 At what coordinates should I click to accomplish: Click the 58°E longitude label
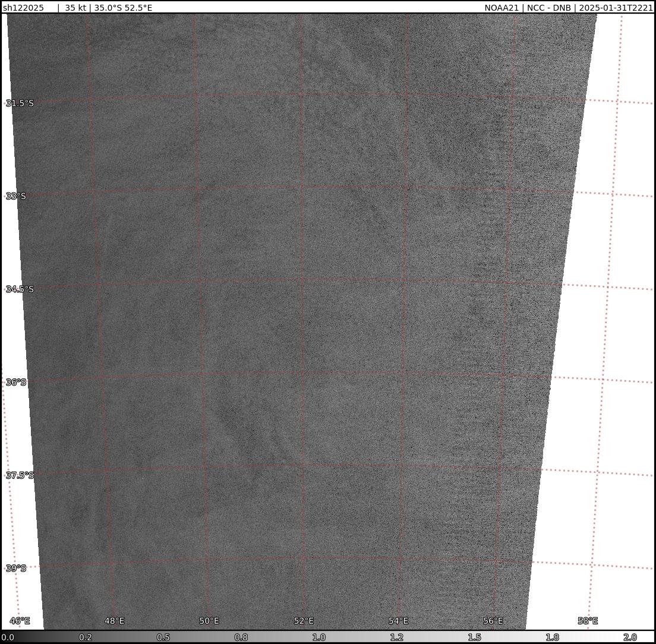tap(588, 621)
